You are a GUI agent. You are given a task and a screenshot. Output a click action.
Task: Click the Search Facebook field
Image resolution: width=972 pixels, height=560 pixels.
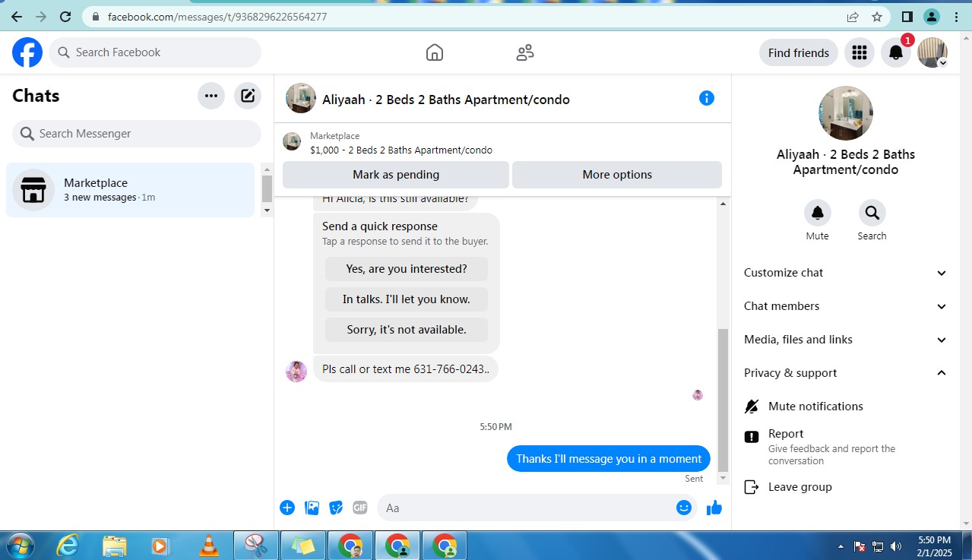[155, 52]
